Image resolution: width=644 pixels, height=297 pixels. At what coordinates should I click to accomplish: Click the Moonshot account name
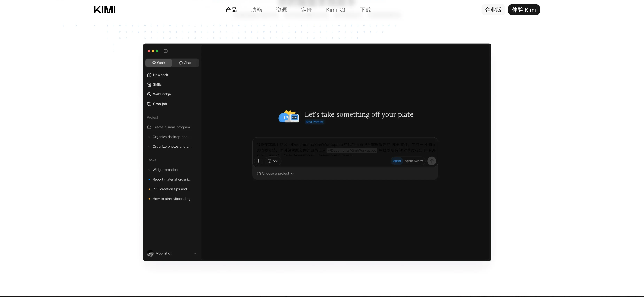tap(164, 253)
